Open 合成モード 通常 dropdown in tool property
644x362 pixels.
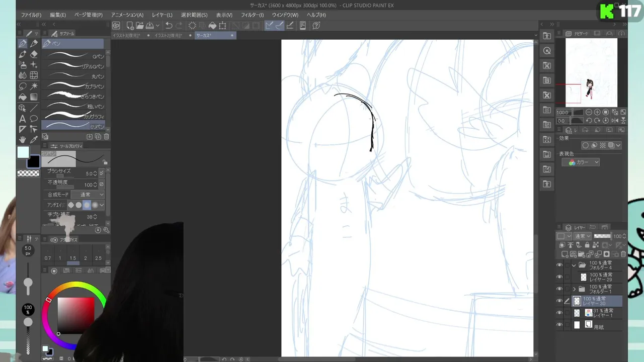pos(88,195)
